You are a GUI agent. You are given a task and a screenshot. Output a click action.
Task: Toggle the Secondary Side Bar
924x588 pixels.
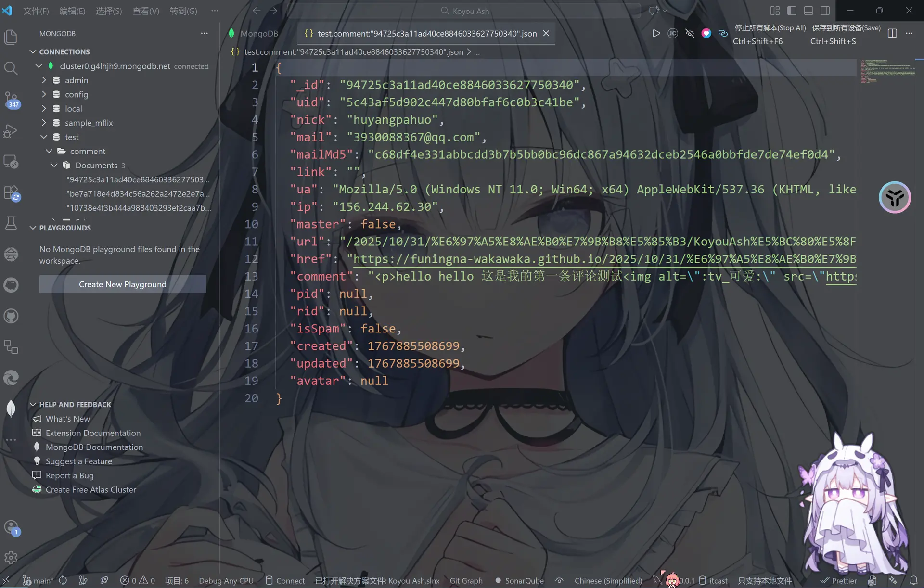[x=825, y=11]
